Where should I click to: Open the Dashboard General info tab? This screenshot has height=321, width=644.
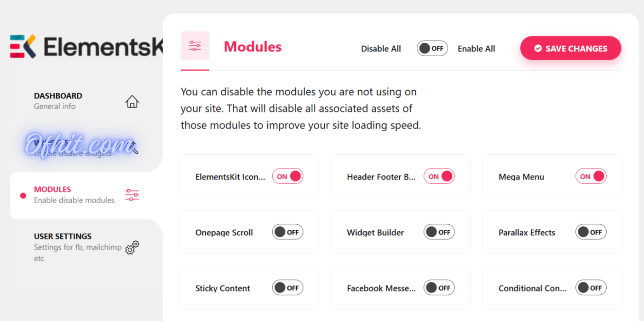click(58, 100)
